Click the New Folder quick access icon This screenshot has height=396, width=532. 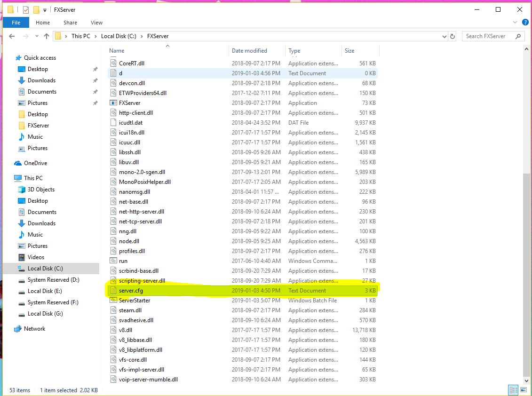(x=36, y=9)
